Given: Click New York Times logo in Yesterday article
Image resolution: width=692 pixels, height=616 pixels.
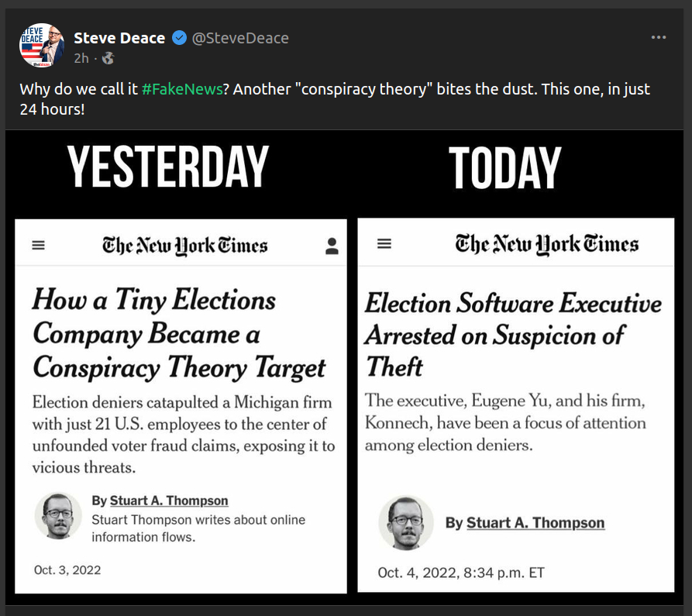Looking at the screenshot, I should tap(184, 246).
